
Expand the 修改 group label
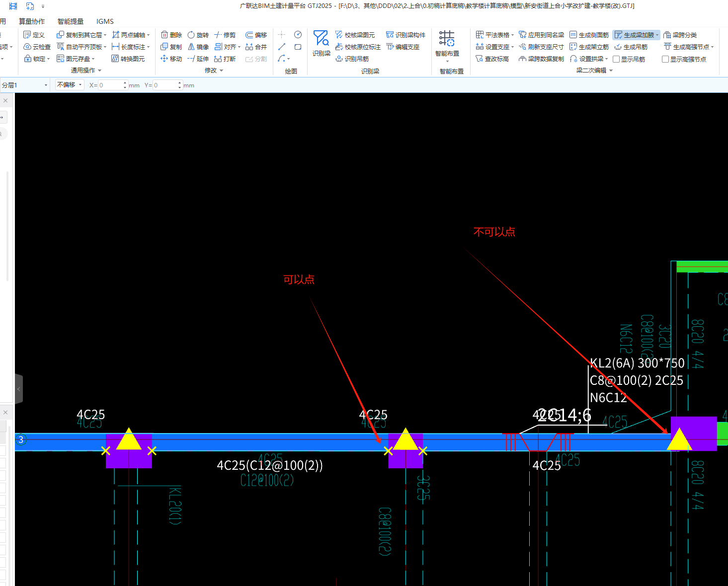pyautogui.click(x=214, y=71)
